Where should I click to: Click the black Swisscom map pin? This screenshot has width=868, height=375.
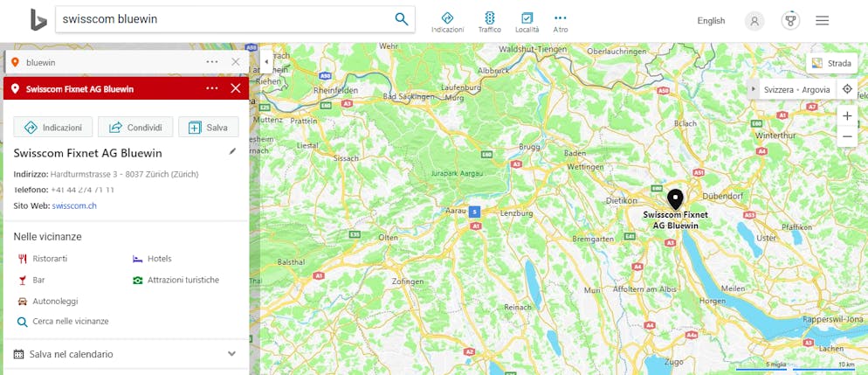tap(675, 198)
